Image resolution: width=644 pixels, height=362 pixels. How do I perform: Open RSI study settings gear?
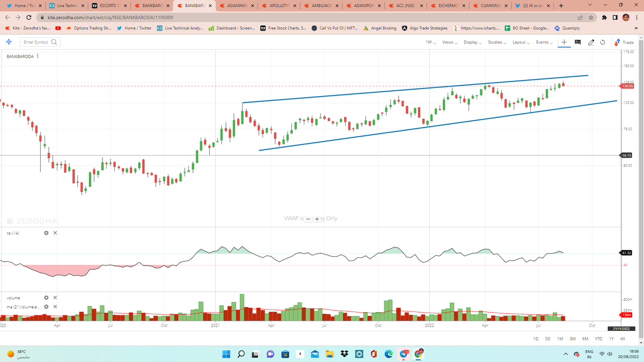pos(46,233)
